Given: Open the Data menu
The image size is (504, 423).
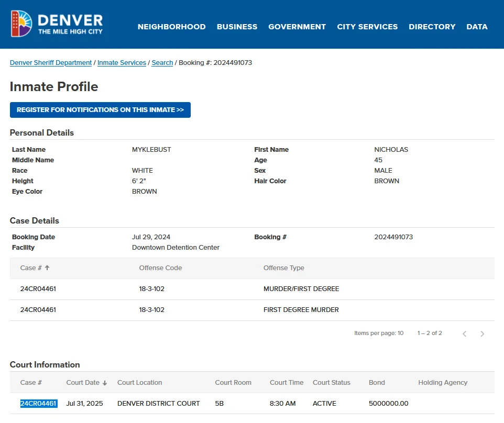Looking at the screenshot, I should click(477, 27).
